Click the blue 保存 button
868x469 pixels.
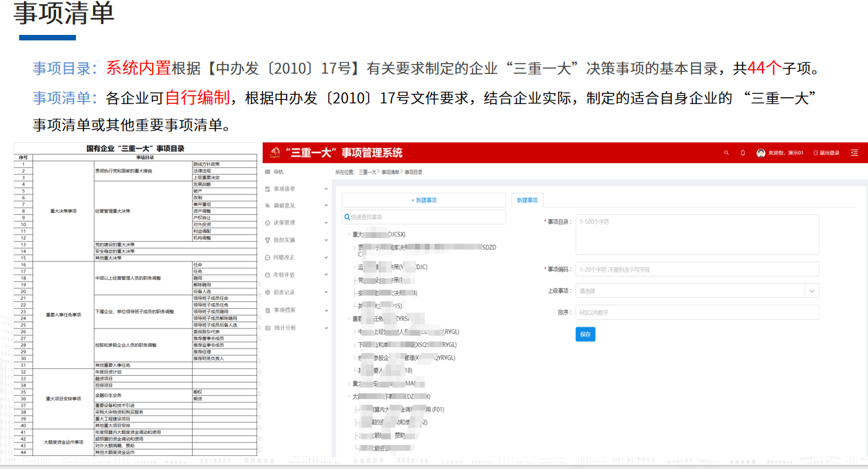click(585, 334)
